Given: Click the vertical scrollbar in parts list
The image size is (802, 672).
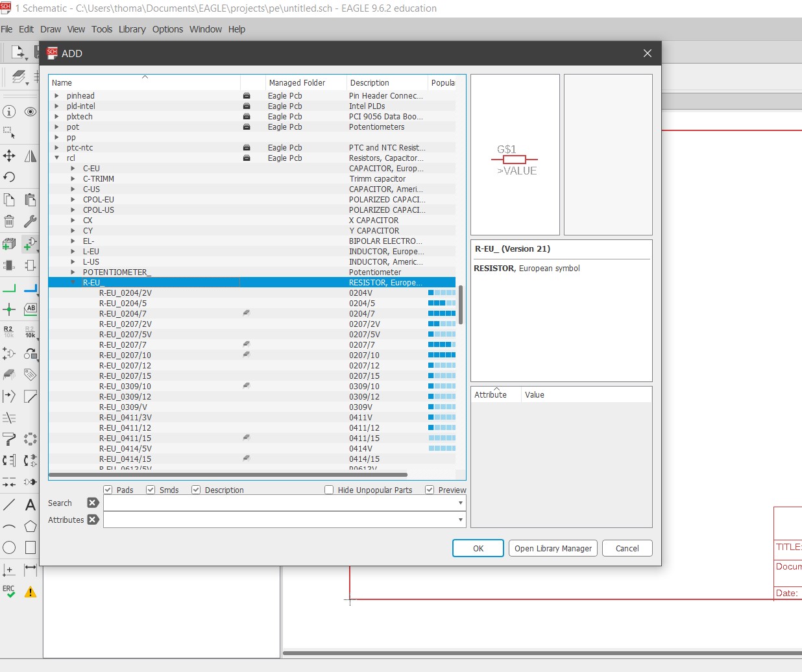Looking at the screenshot, I should 461,305.
